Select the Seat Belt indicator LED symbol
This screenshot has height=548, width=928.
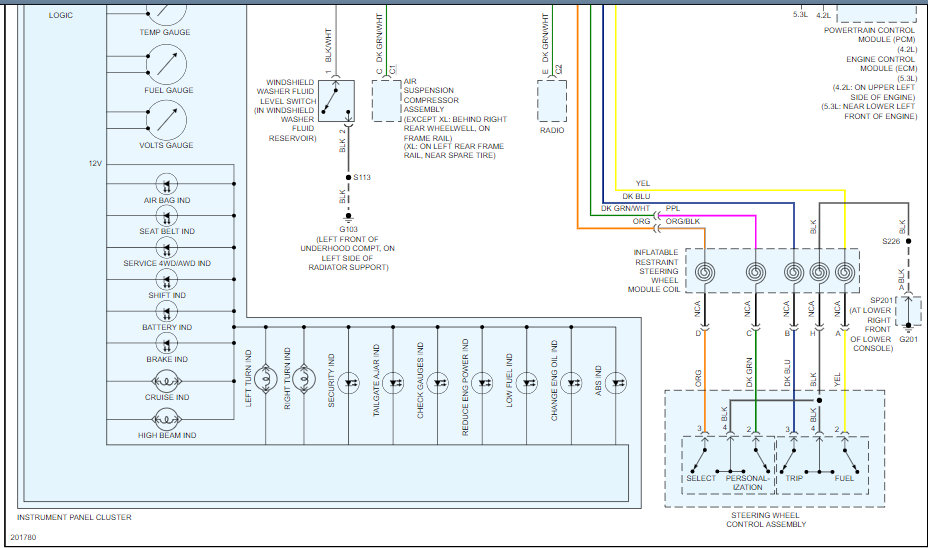pyautogui.click(x=166, y=216)
